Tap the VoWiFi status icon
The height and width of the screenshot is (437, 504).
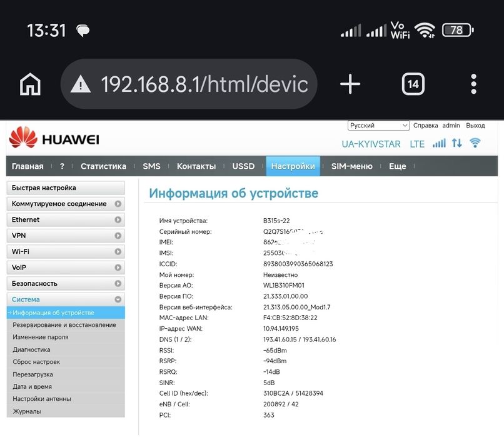coord(400,30)
